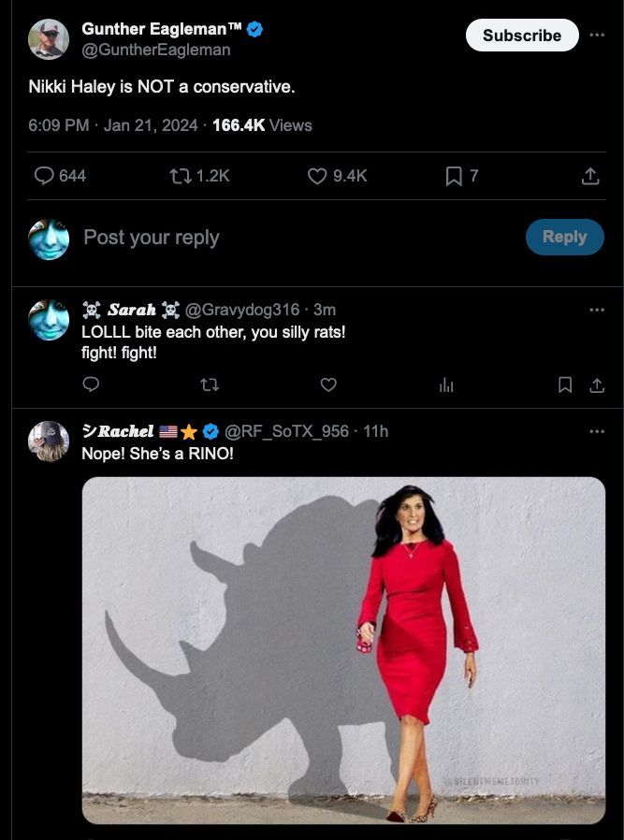View analytics for Sarah's comment
This screenshot has height=840, width=624.
coord(446,384)
